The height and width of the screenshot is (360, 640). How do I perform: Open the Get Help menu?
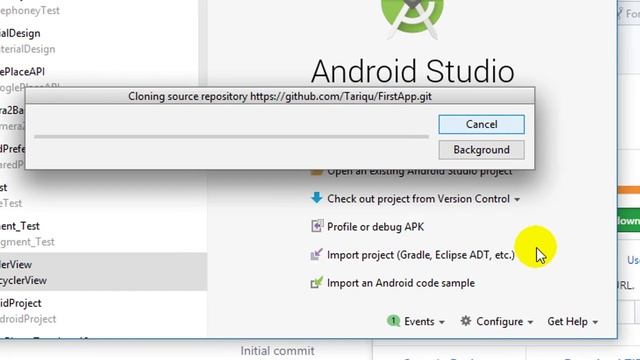pyautogui.click(x=573, y=322)
